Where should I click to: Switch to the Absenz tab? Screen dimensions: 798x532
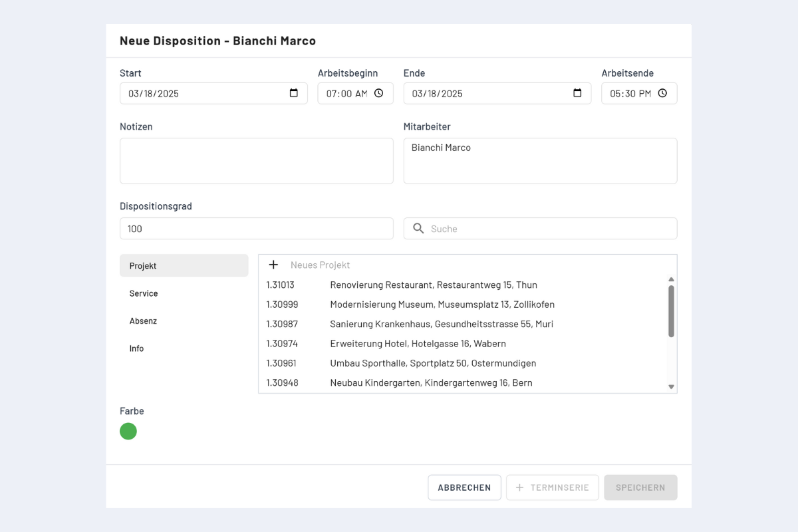point(143,321)
